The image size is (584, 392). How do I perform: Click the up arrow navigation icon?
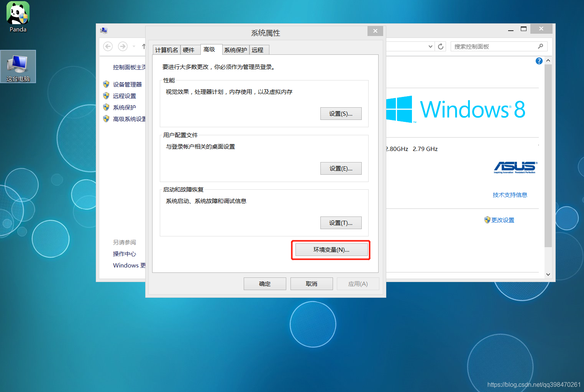tap(144, 46)
